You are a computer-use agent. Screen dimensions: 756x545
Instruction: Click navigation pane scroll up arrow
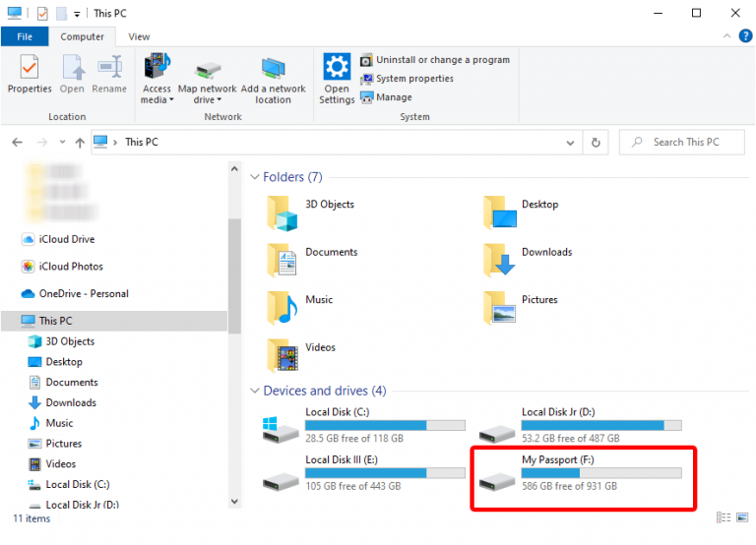click(234, 168)
